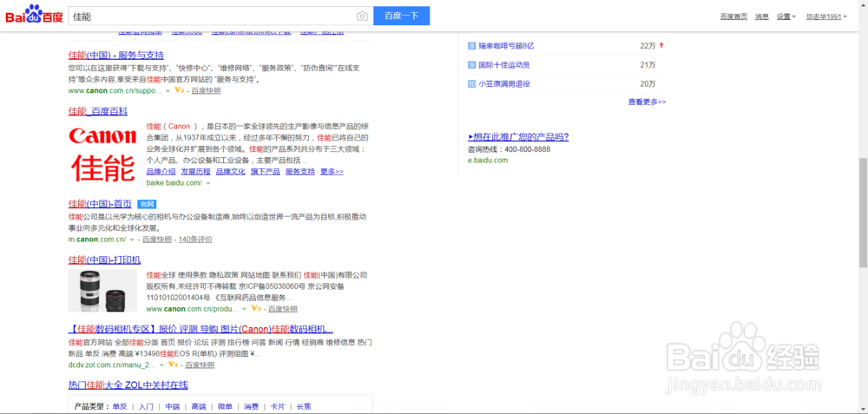
Task: Click the 百度一下 search button
Action: (x=401, y=16)
